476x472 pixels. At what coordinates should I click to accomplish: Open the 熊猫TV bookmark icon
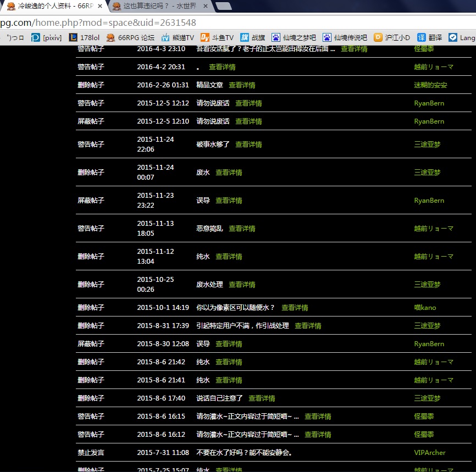point(165,37)
